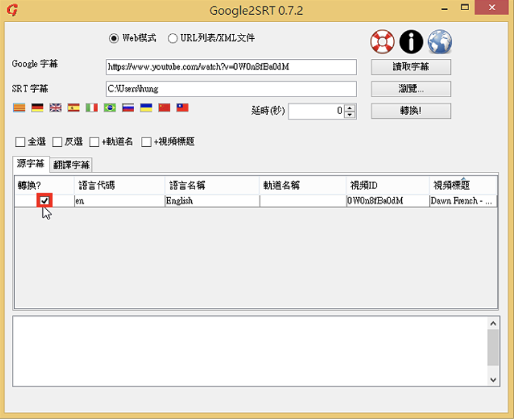The image size is (514, 420).
Task: Click the 轉換! button
Action: coord(411,111)
